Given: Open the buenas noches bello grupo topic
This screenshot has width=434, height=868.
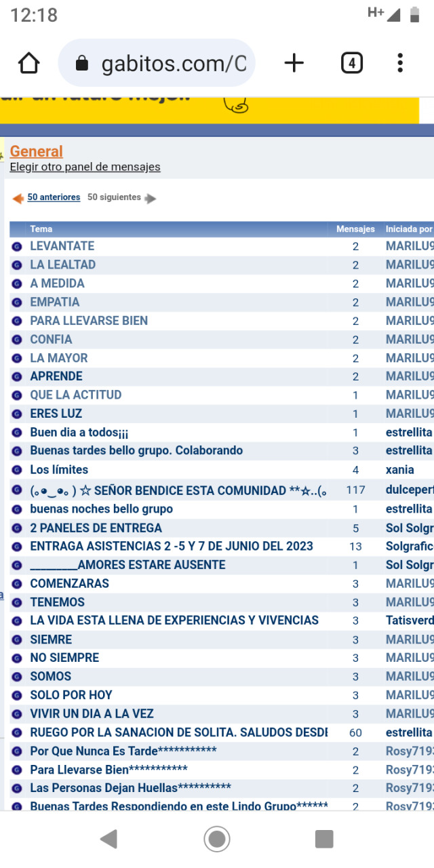Looking at the screenshot, I should tap(101, 509).
